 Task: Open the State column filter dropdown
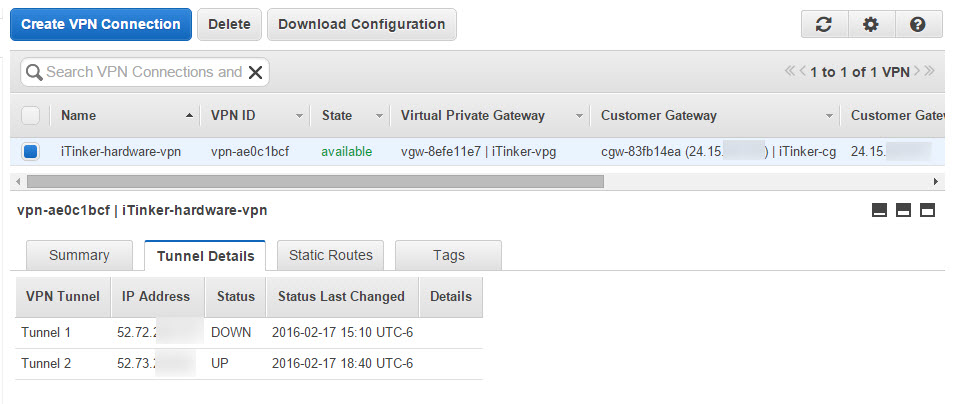point(379,116)
